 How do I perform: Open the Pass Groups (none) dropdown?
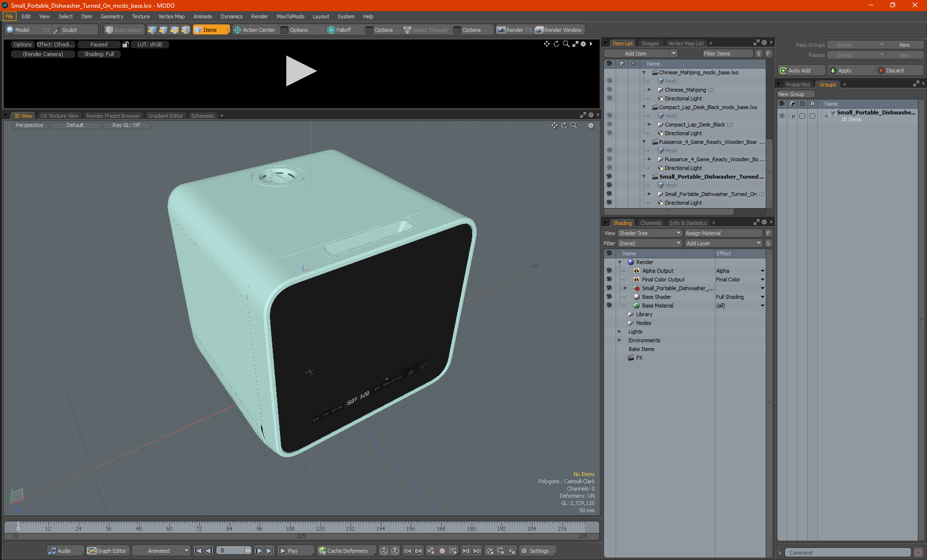click(856, 45)
